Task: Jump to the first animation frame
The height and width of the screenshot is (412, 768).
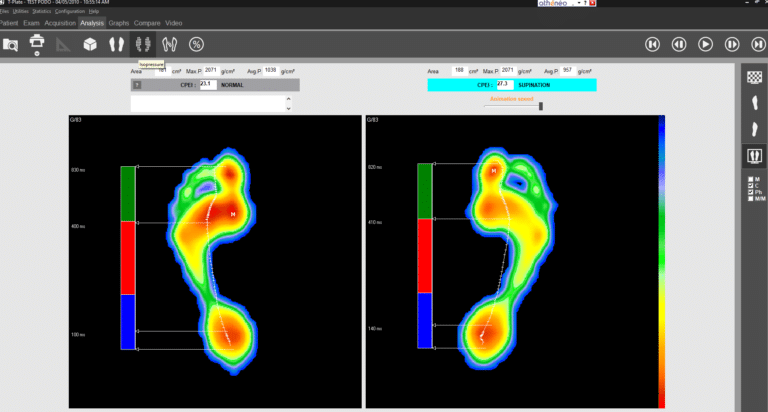Action: coord(652,44)
